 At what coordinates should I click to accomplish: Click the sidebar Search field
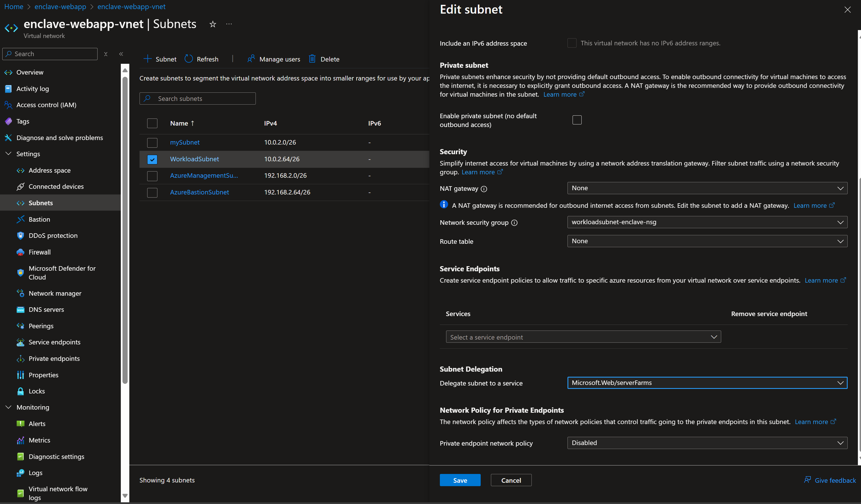(x=50, y=54)
